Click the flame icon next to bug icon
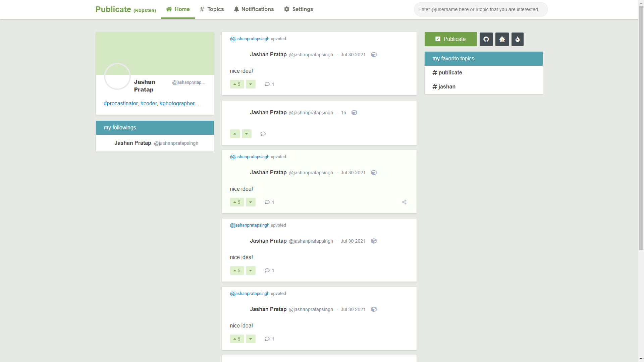The image size is (644, 362). tap(517, 39)
